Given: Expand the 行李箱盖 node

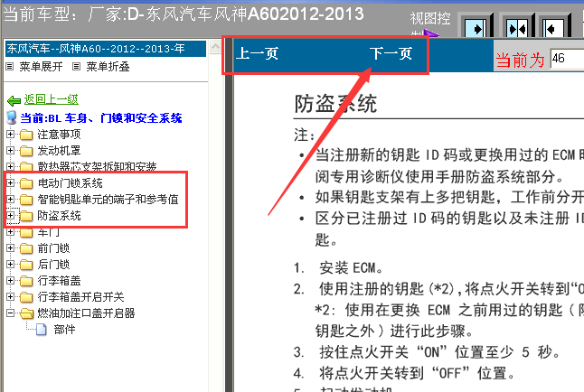Looking at the screenshot, I should point(11,280).
